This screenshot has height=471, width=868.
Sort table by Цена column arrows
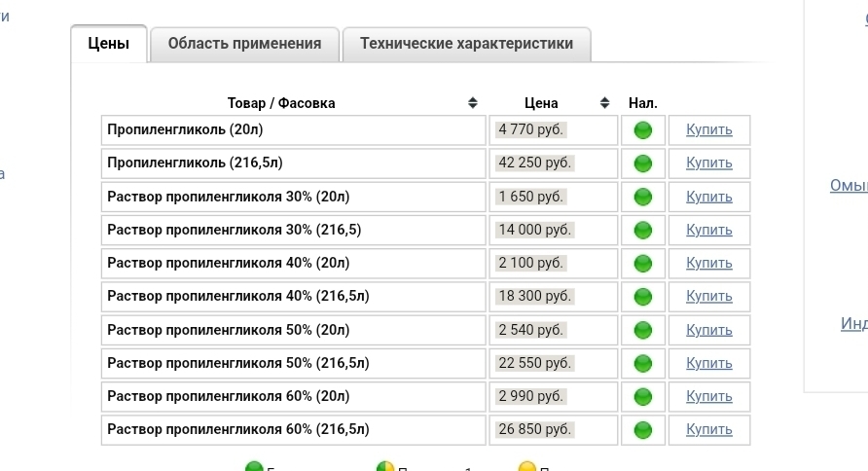click(604, 103)
